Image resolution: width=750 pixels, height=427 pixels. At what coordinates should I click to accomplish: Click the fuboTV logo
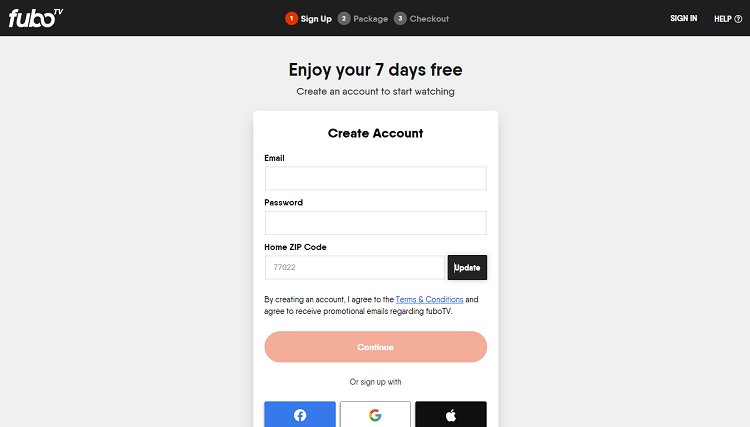tap(34, 18)
